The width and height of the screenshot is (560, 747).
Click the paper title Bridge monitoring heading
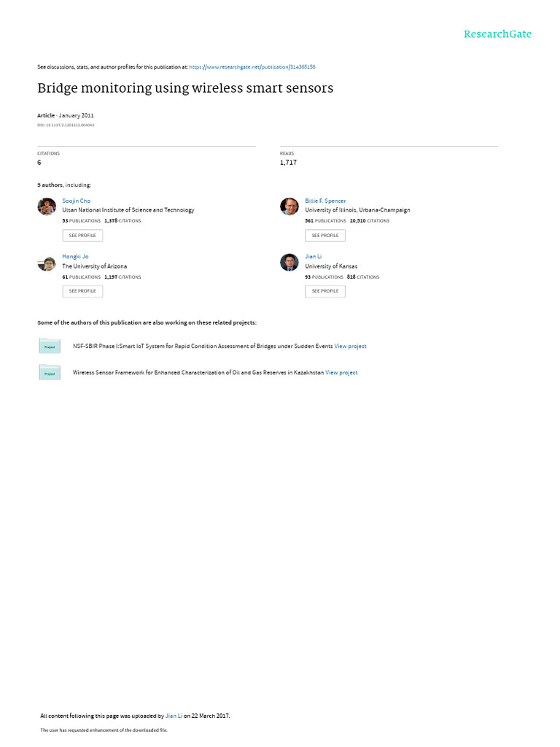coord(185,88)
